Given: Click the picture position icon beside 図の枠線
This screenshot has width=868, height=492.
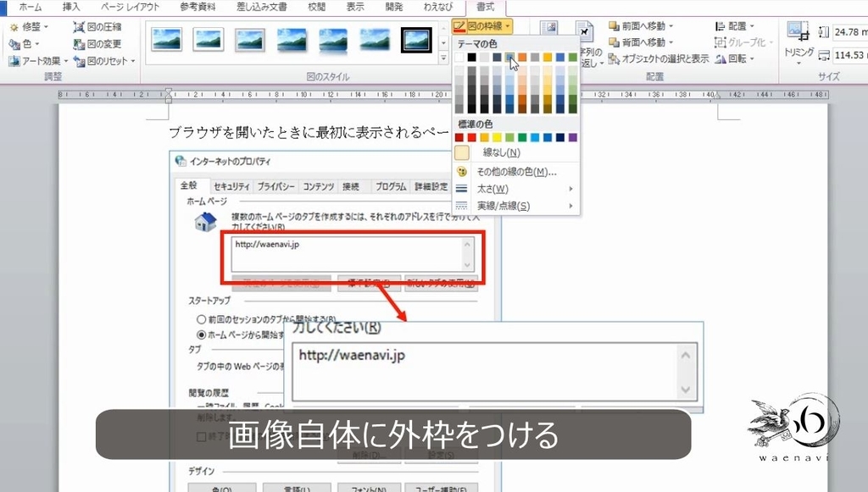Looking at the screenshot, I should click(x=549, y=28).
